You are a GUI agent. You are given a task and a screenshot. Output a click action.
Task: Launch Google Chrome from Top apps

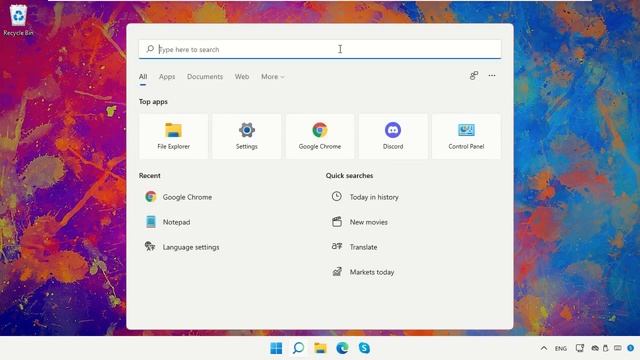point(320,136)
